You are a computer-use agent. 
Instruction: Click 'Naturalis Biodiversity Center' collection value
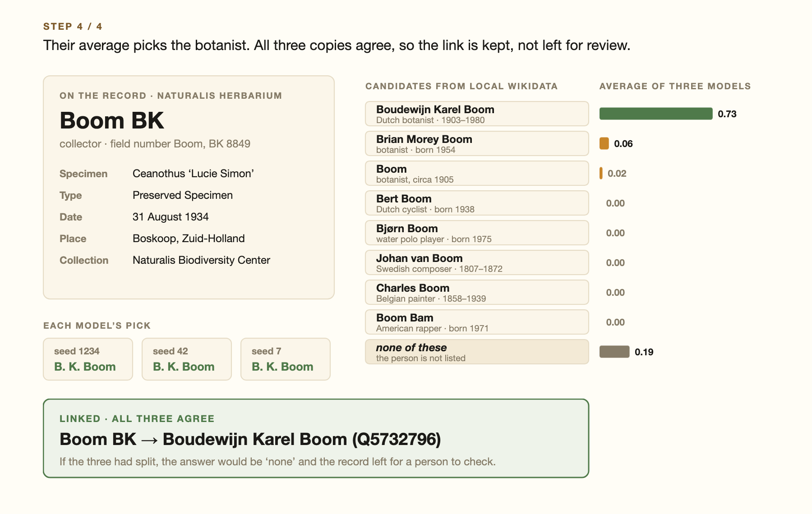[x=201, y=260]
